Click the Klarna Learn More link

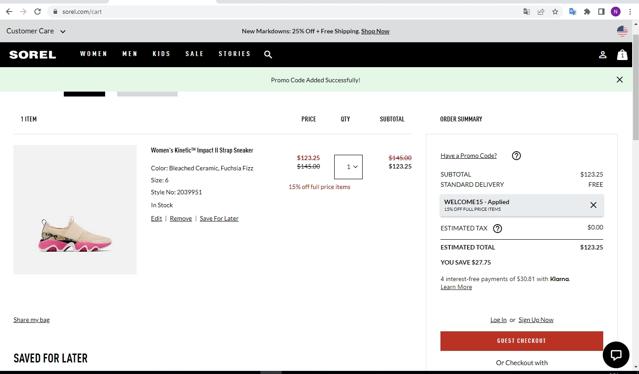(456, 287)
